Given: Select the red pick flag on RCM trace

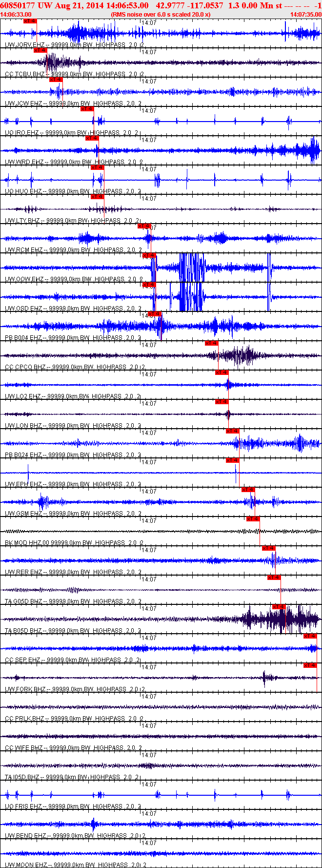Looking at the screenshot, I should (144, 226).
